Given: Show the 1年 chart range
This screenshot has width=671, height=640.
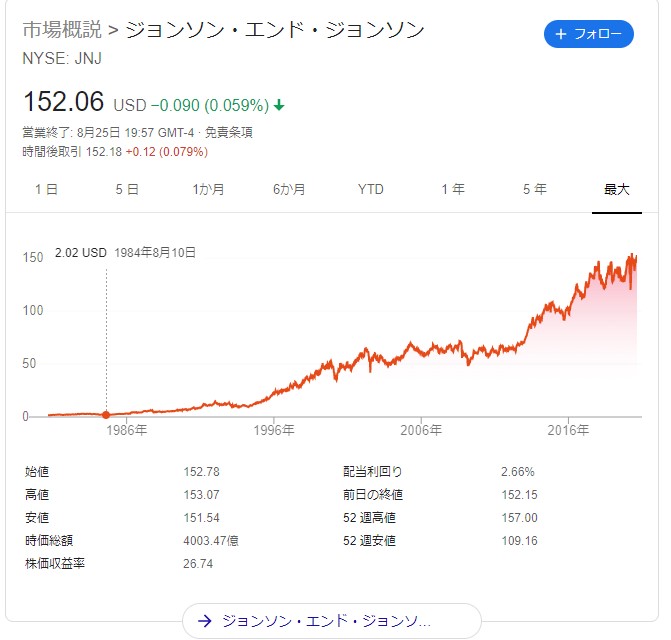Looking at the screenshot, I should [453, 189].
